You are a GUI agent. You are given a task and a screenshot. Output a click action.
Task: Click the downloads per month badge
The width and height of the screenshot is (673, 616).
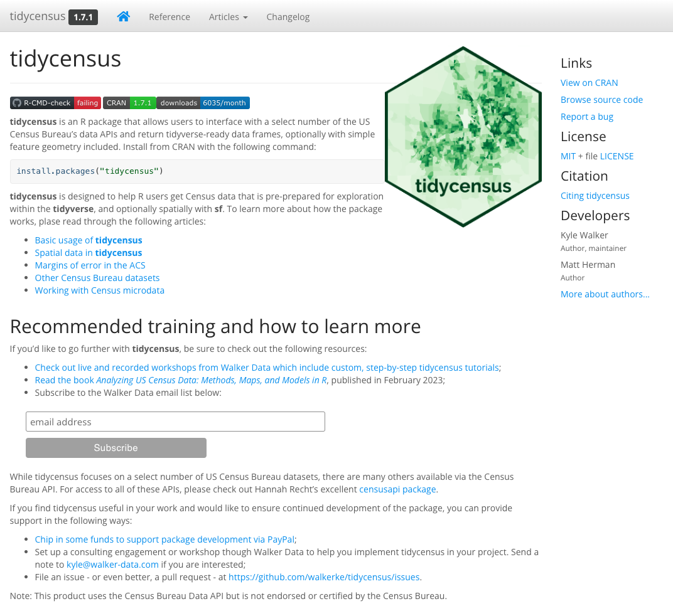(x=203, y=103)
